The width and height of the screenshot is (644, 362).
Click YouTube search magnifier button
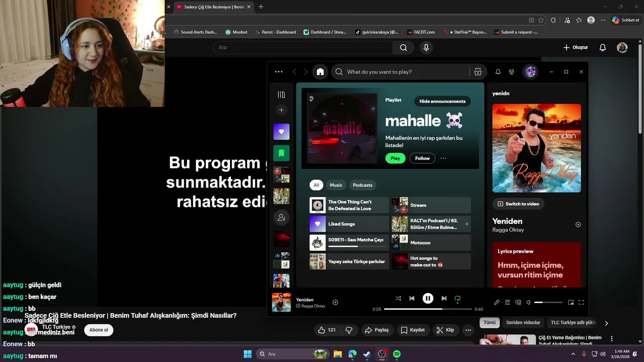tap(404, 47)
